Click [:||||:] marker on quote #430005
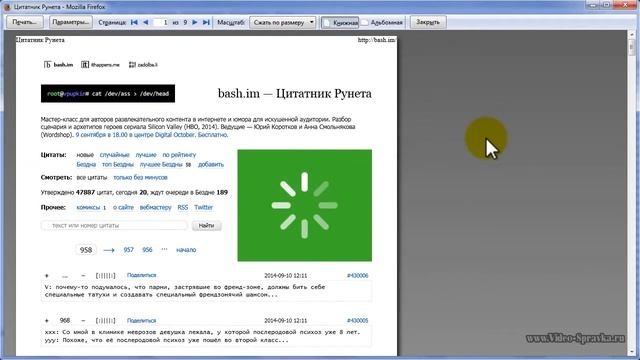 coord(105,320)
